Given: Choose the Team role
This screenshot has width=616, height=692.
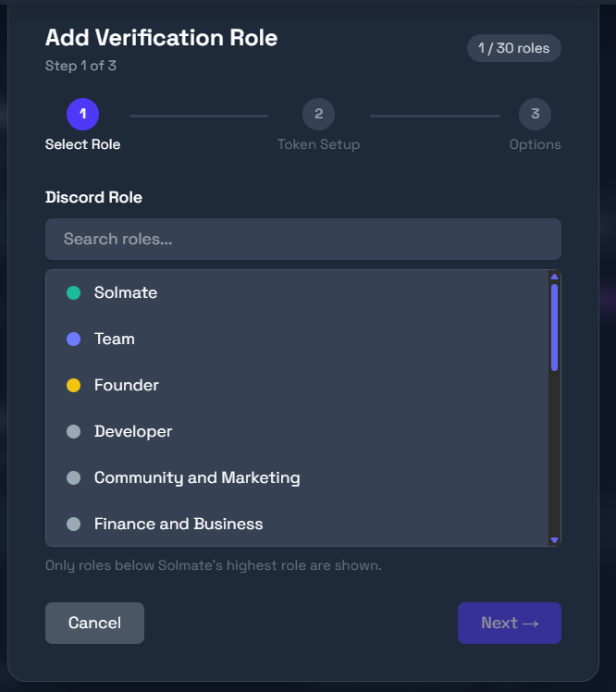Looking at the screenshot, I should 115,340.
